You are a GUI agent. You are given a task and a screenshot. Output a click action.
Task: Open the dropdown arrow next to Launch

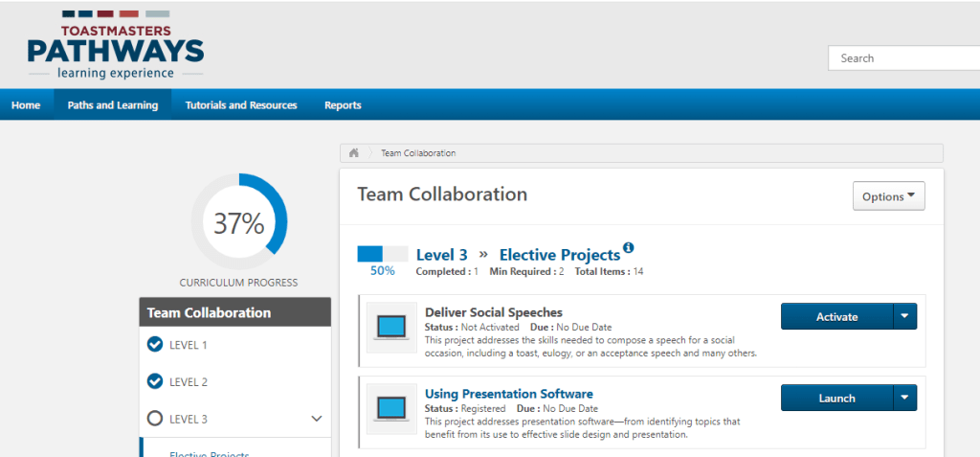[x=904, y=398]
